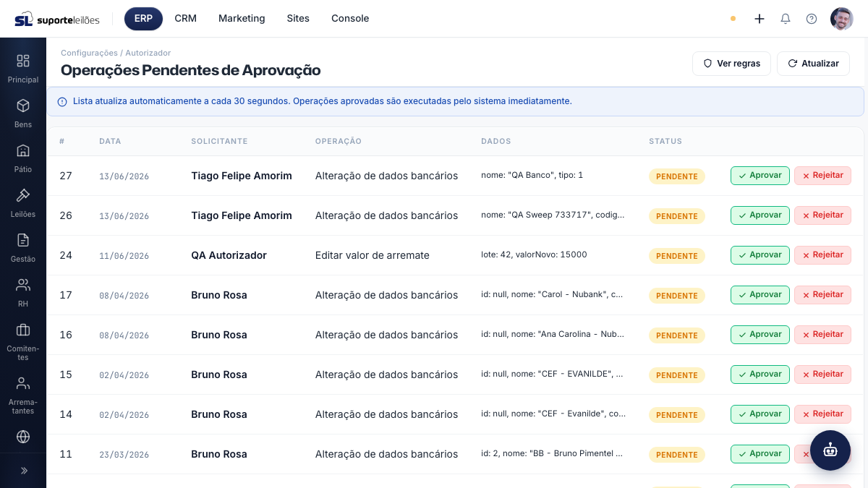Click the orange status dot in header
Viewport: 868px width, 488px height.
[x=733, y=19]
